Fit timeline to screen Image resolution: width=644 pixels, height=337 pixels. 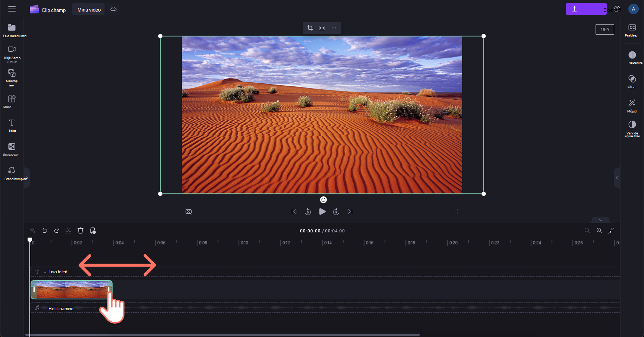pyautogui.click(x=611, y=231)
